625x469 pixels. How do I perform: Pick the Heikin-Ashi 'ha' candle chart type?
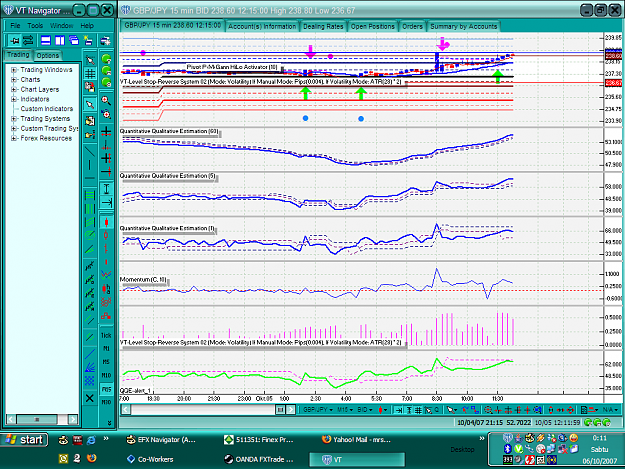coord(106,288)
